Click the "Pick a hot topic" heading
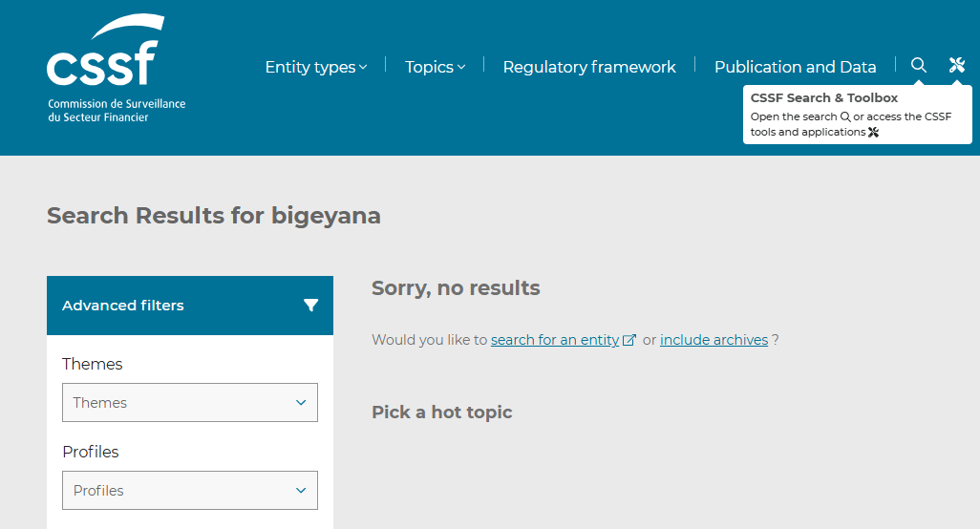Screen dimensions: 980x529 [441, 413]
